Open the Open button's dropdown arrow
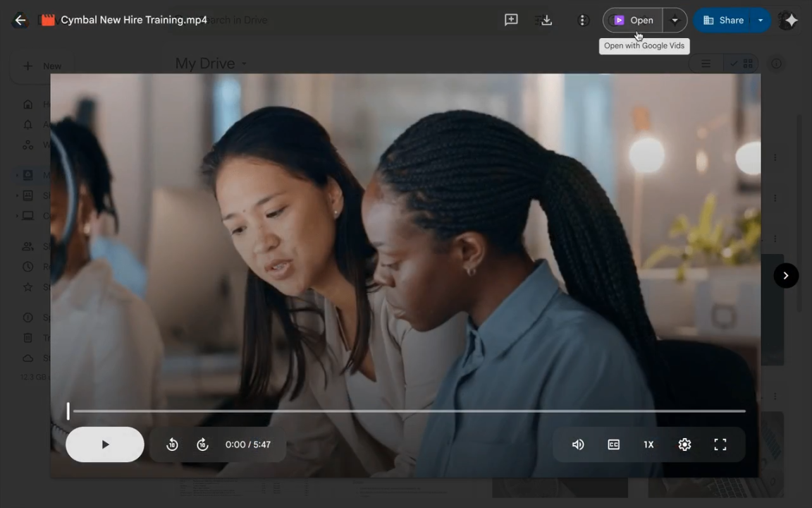812x508 pixels. 675,20
